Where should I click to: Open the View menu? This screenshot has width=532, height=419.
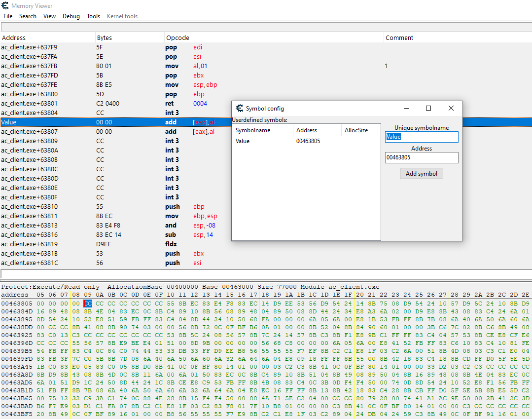click(x=49, y=16)
